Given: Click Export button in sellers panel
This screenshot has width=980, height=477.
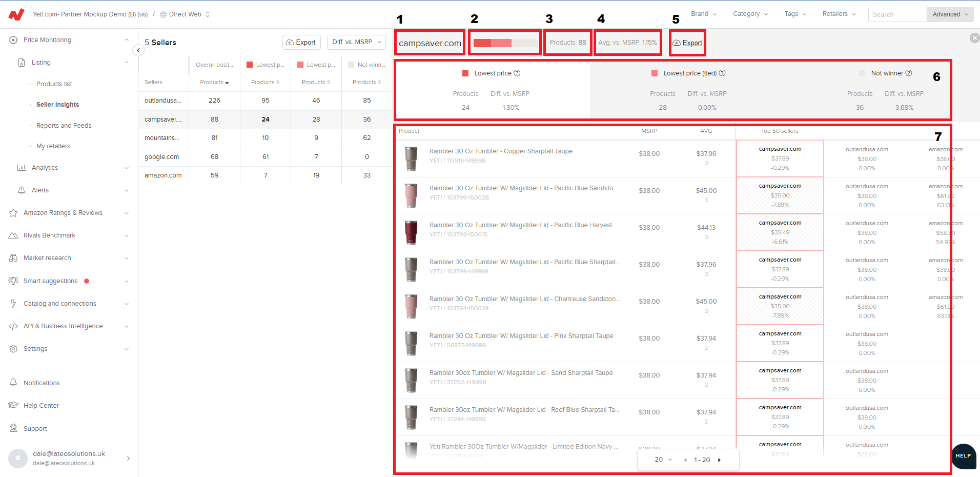Looking at the screenshot, I should pos(301,43).
